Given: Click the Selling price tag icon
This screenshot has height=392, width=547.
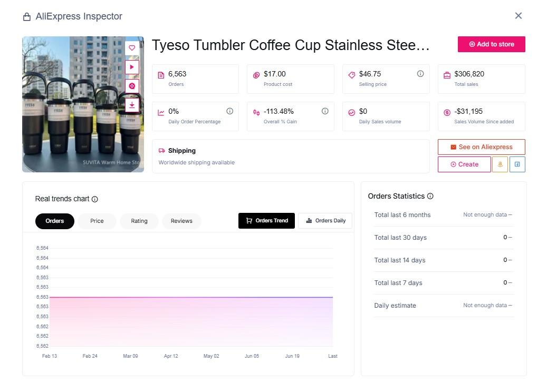Looking at the screenshot, I should tap(352, 75).
